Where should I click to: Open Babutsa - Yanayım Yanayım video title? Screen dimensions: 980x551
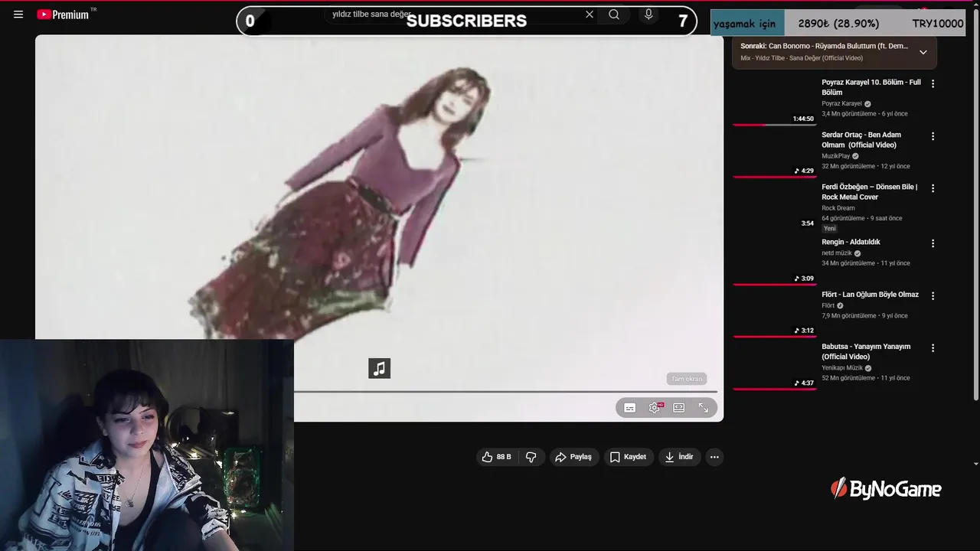[x=866, y=352]
